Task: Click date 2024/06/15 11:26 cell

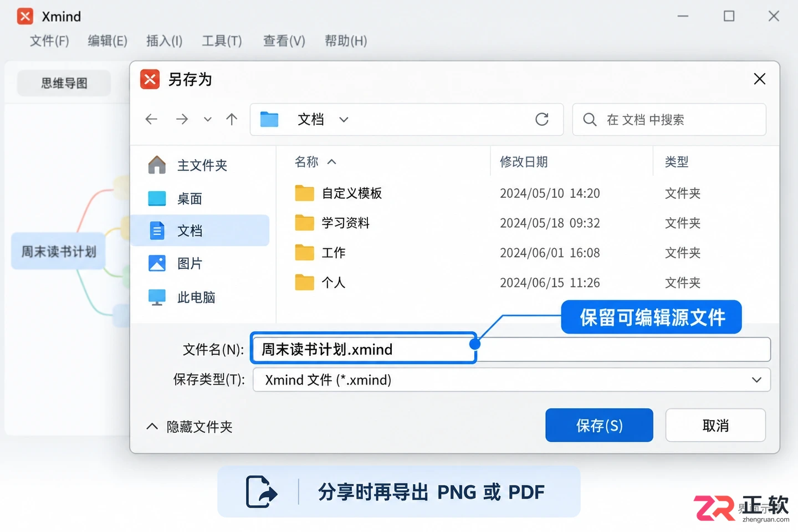Action: coord(550,283)
